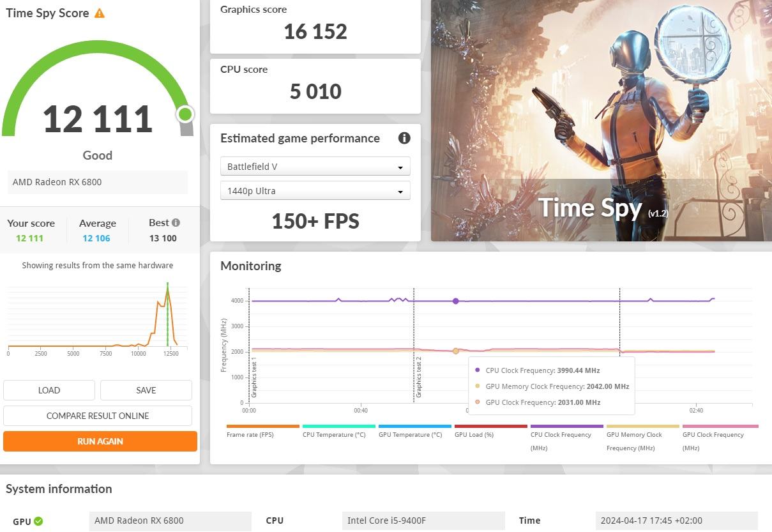This screenshot has height=532, width=772.
Task: Click the large 12 111 score on the gauge
Action: (98, 119)
